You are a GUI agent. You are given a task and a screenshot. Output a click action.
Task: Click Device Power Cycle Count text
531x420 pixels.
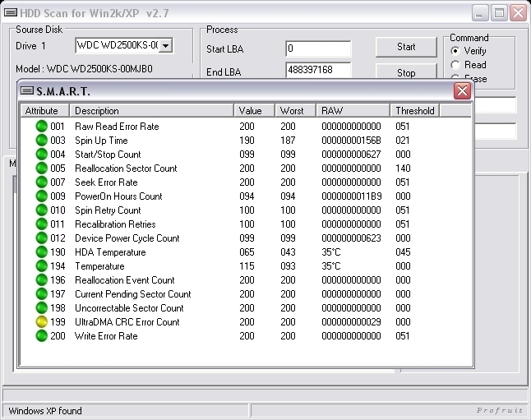click(x=127, y=238)
